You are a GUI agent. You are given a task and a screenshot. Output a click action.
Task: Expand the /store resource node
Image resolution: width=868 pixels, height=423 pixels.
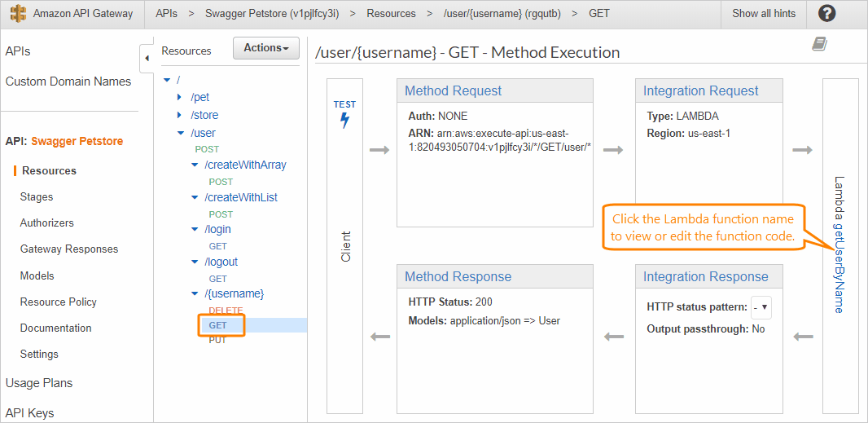180,115
